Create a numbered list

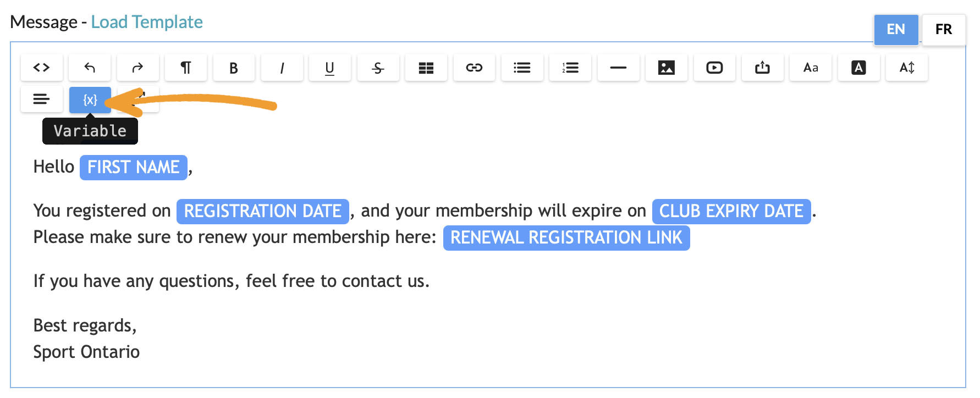(570, 68)
